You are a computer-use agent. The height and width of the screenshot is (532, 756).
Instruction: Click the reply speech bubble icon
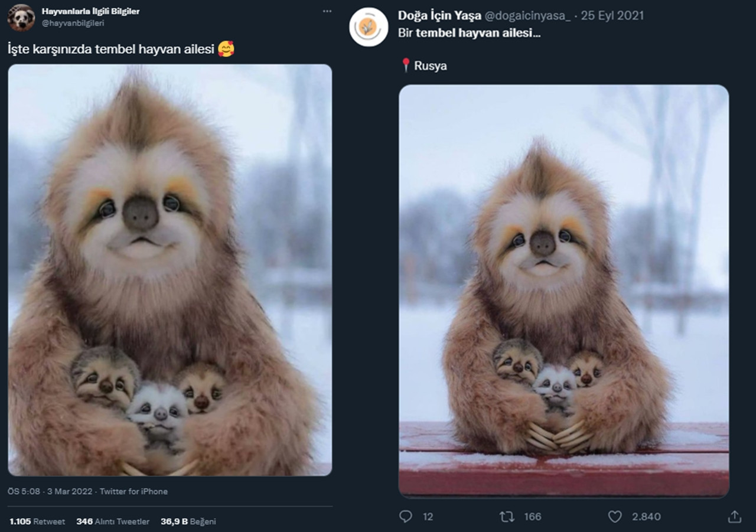[x=406, y=517]
